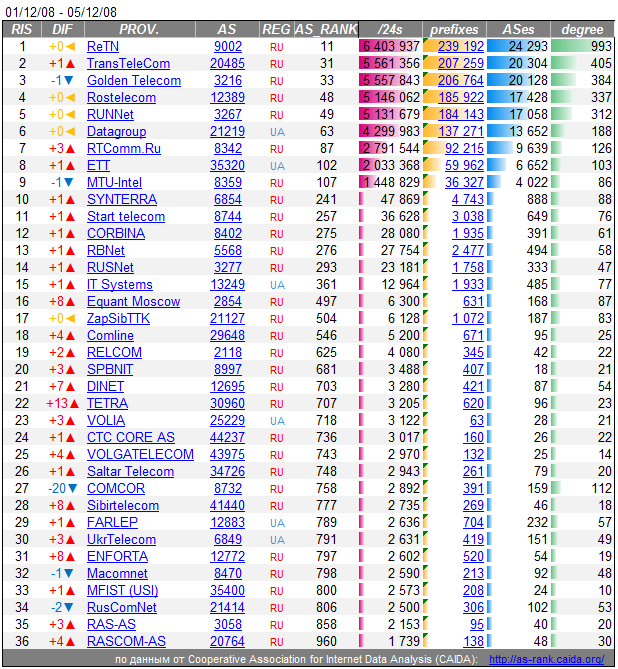Click the red up arrow in Equant Moscow row

coord(70,302)
